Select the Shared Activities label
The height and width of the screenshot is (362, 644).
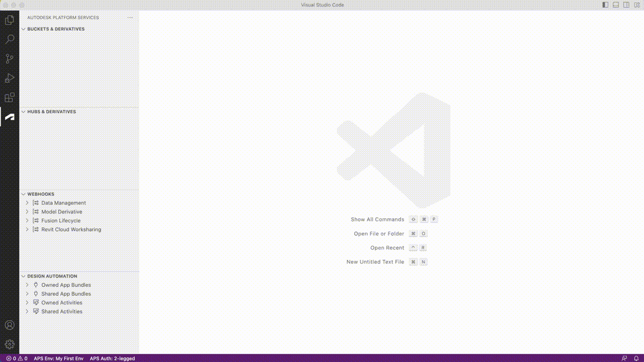(x=62, y=312)
